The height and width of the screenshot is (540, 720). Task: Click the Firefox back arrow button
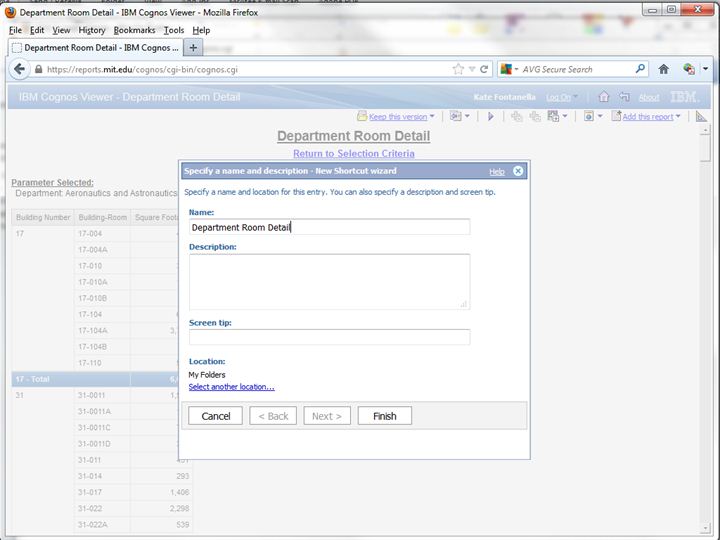[19, 69]
